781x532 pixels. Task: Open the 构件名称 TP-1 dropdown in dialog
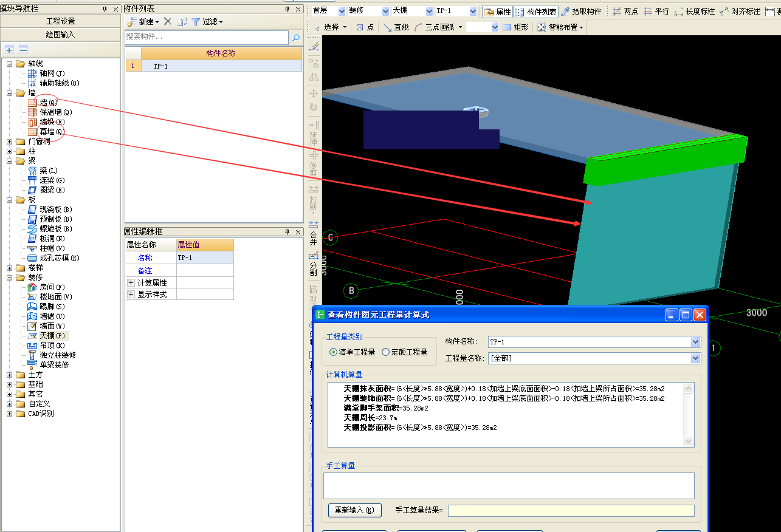tap(696, 342)
